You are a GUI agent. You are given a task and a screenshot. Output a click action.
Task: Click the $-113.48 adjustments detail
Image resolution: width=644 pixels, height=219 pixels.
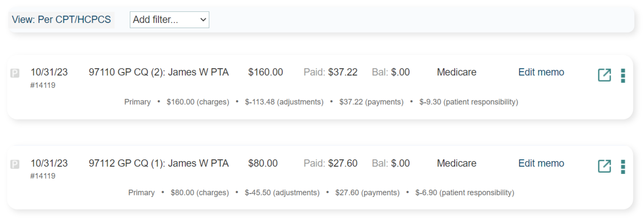click(x=284, y=102)
